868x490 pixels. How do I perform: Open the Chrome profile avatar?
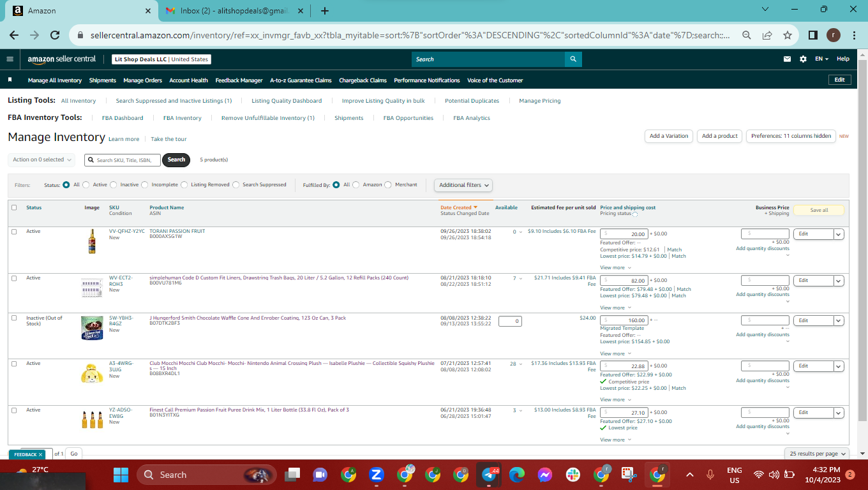pyautogui.click(x=834, y=35)
